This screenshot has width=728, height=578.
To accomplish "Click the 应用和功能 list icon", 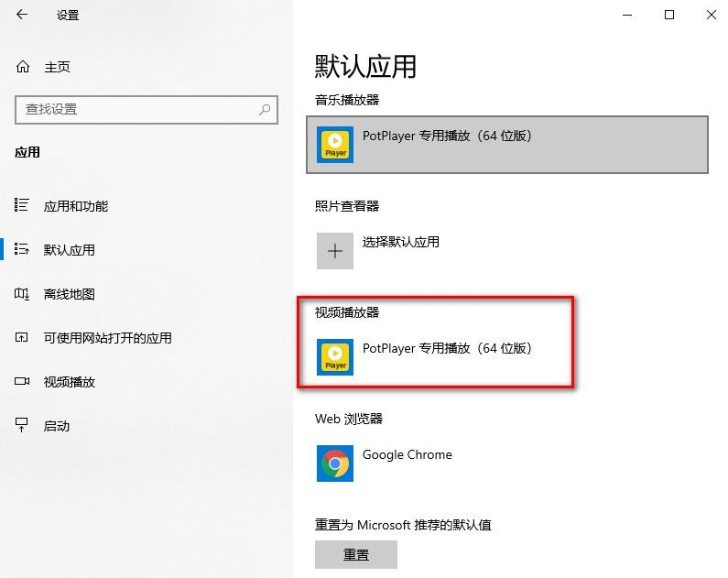I will (x=22, y=205).
